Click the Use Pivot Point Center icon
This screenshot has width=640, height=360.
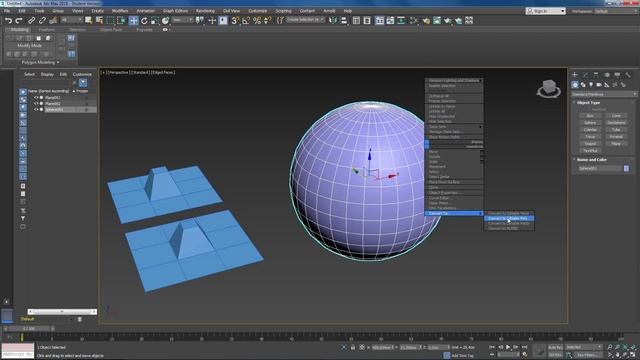(200, 20)
